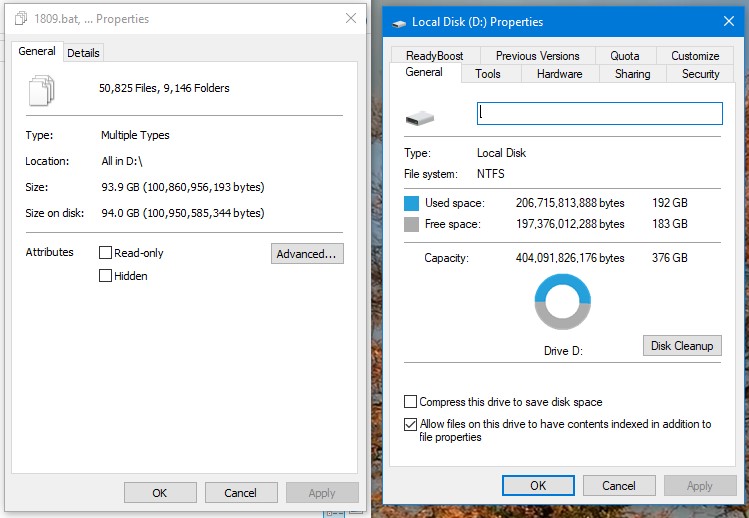Screen dimensions: 749x518
Task: Tick Compress this drive to save disk space
Action: 410,401
